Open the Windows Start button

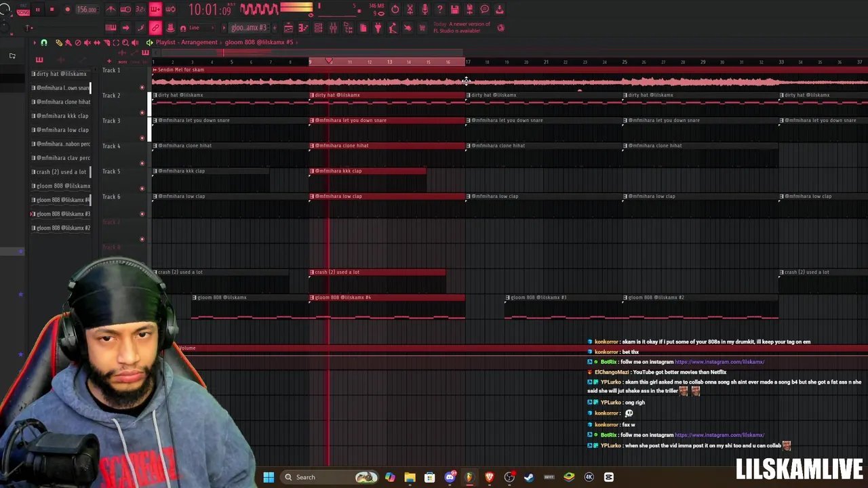[x=269, y=477]
